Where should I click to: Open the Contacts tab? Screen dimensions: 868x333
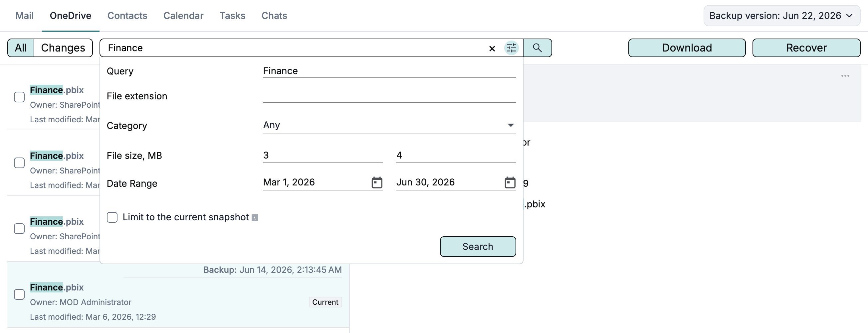click(127, 16)
